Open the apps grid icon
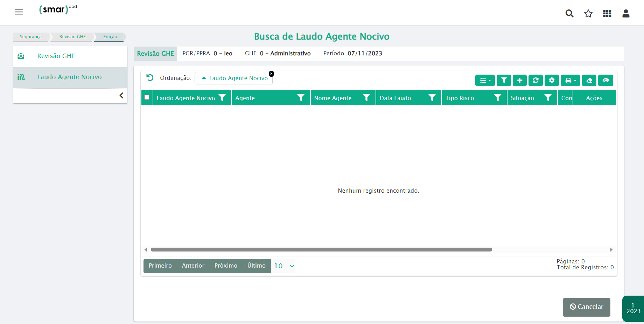 (607, 14)
